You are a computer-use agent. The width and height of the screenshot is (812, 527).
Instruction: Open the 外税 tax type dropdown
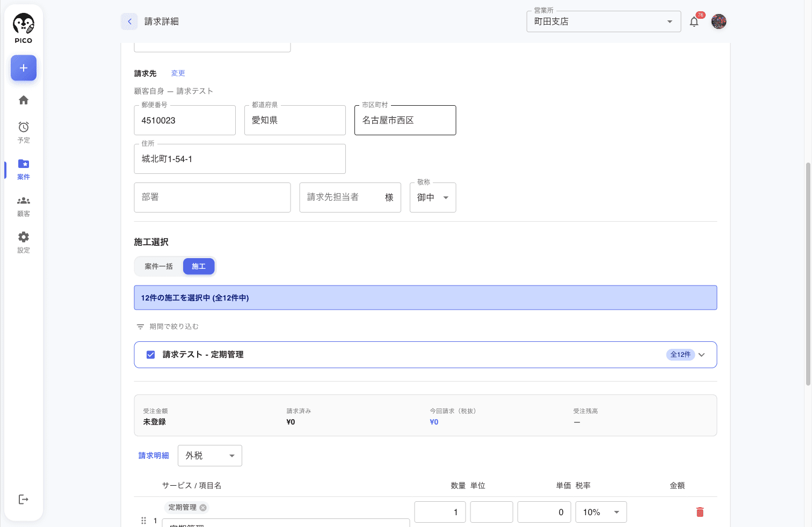tap(210, 456)
